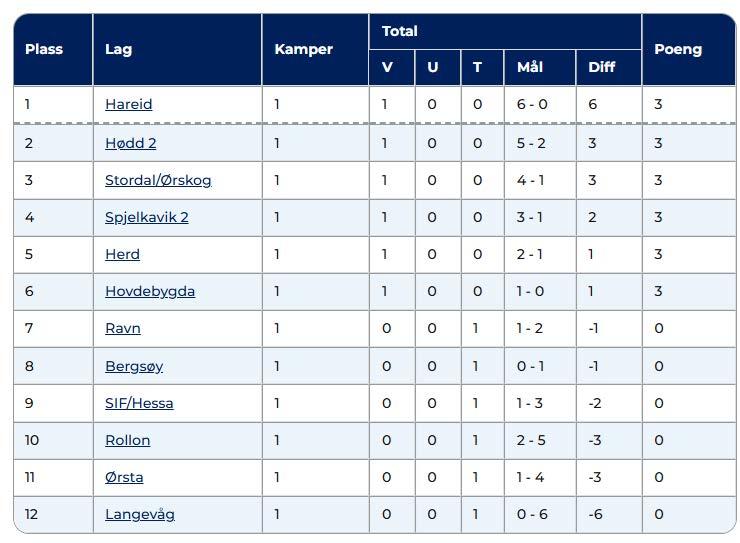Open the Langevåg team page

point(139,514)
